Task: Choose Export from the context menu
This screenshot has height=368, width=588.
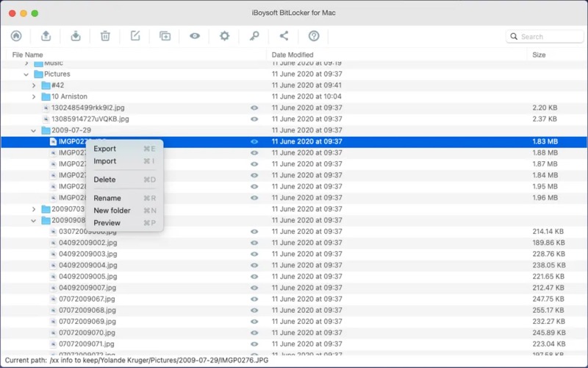Action: tap(124, 149)
